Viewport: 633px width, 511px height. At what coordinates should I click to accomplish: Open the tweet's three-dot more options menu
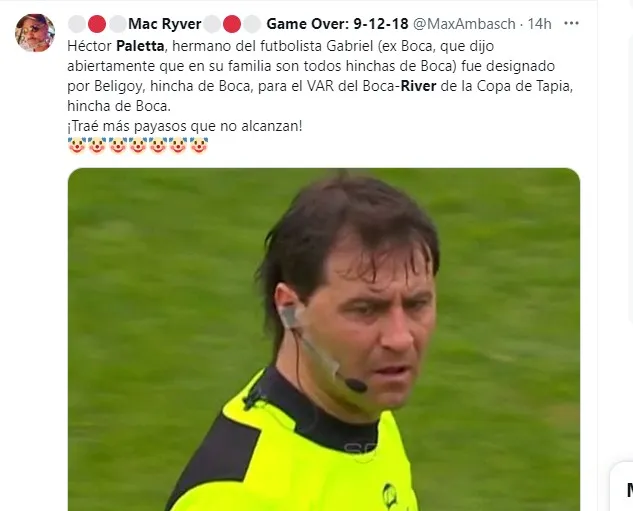click(571, 23)
